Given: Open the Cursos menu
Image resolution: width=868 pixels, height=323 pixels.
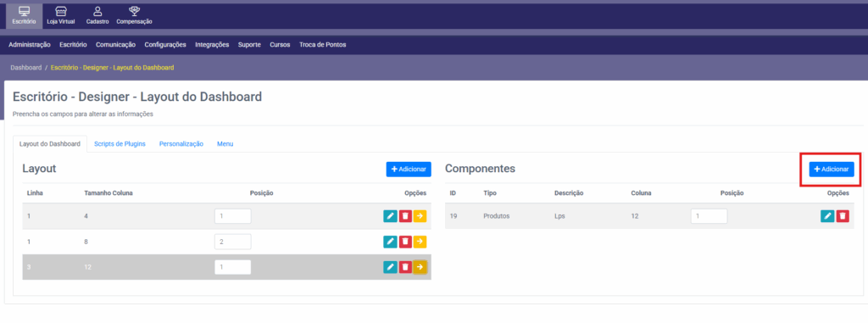Looking at the screenshot, I should click(280, 45).
